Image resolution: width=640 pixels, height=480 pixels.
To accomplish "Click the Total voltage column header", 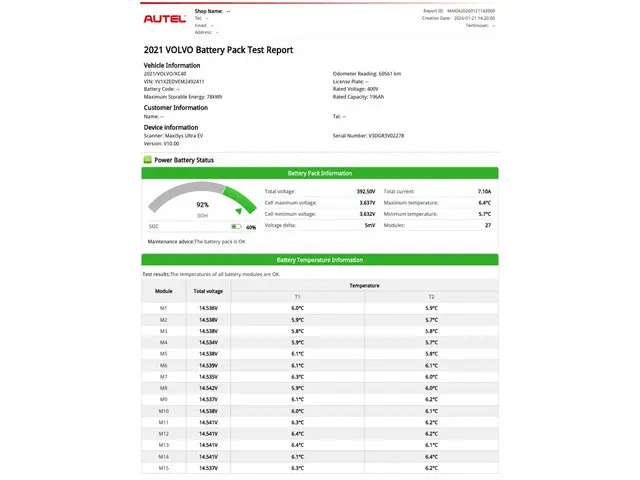I will point(208,291).
